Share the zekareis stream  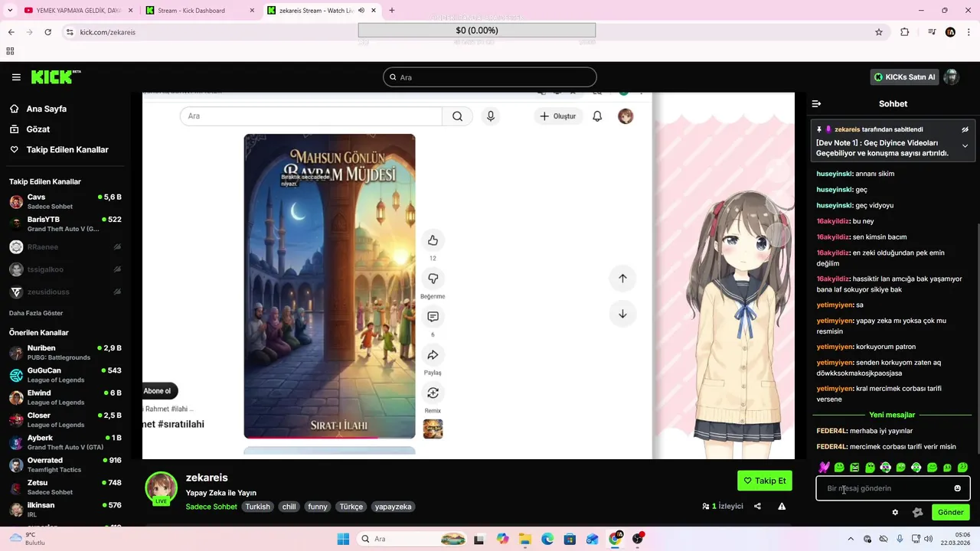pyautogui.click(x=757, y=506)
